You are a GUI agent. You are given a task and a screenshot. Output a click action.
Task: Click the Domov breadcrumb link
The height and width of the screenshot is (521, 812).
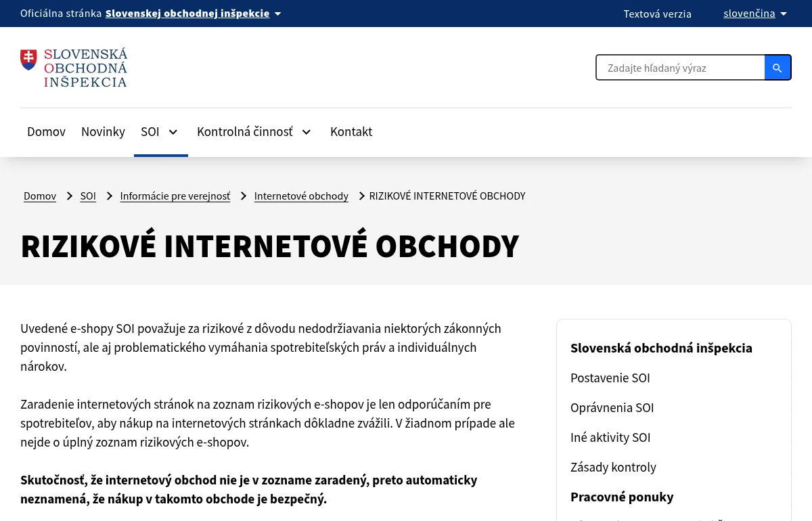pos(40,196)
